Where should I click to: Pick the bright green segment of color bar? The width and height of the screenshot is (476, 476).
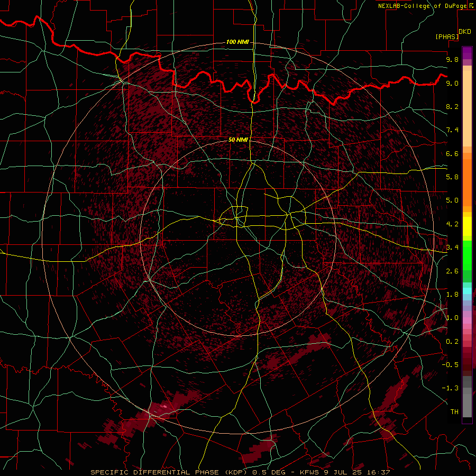(467, 255)
